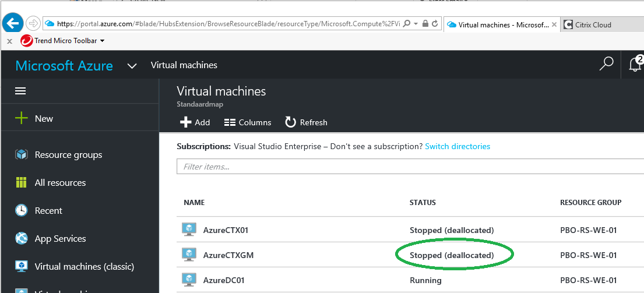Viewport: 644px width, 293px height.
Task: Click the Switch directories link
Action: coord(458,146)
